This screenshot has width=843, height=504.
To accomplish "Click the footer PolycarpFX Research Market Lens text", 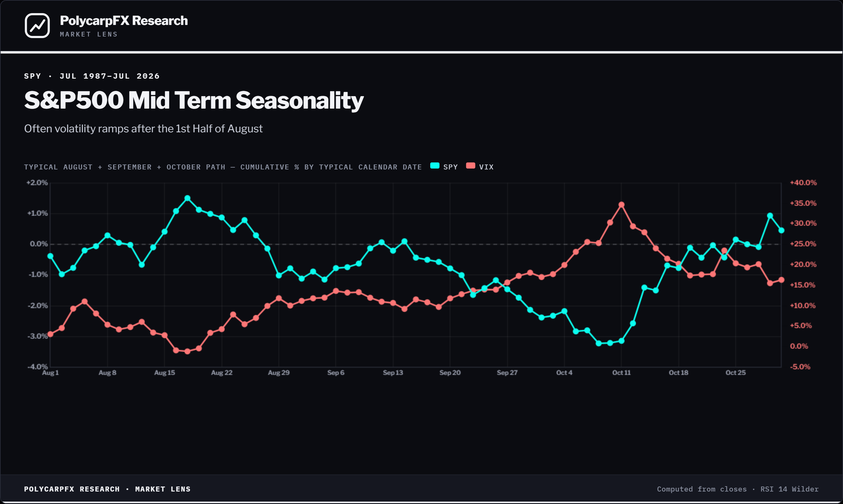I will tap(107, 489).
